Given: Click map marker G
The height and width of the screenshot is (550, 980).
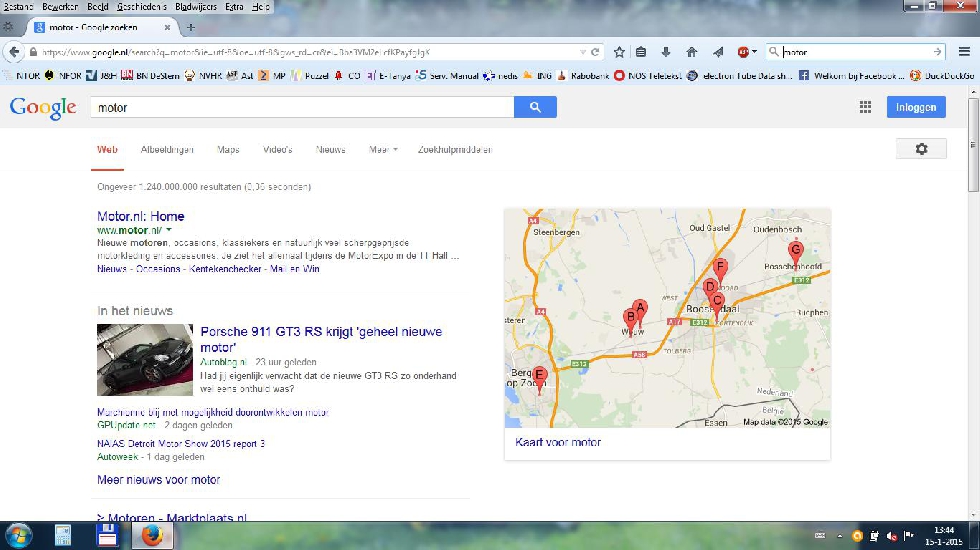Looking at the screenshot, I should click(x=796, y=251).
